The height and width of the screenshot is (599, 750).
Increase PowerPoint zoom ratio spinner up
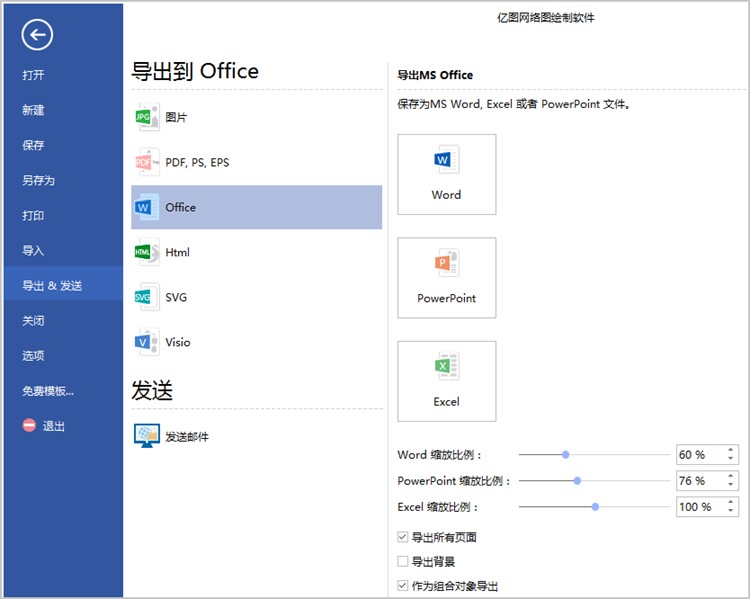pyautogui.click(x=730, y=476)
